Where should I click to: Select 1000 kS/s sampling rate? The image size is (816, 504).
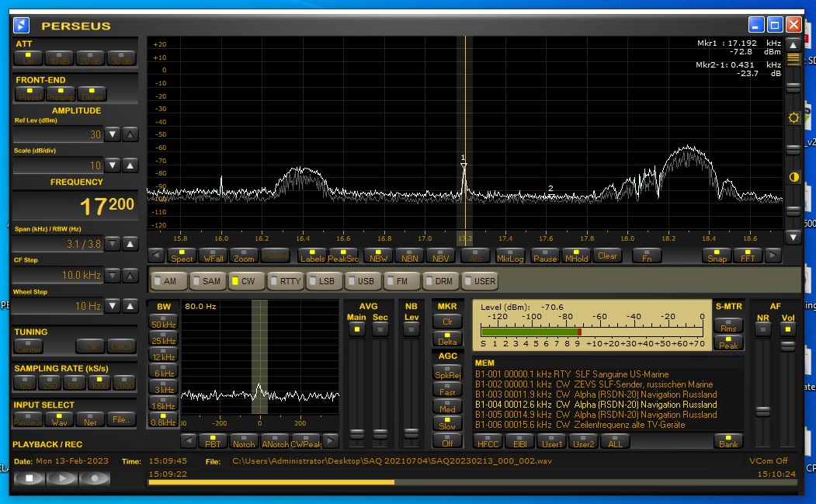coord(99,383)
